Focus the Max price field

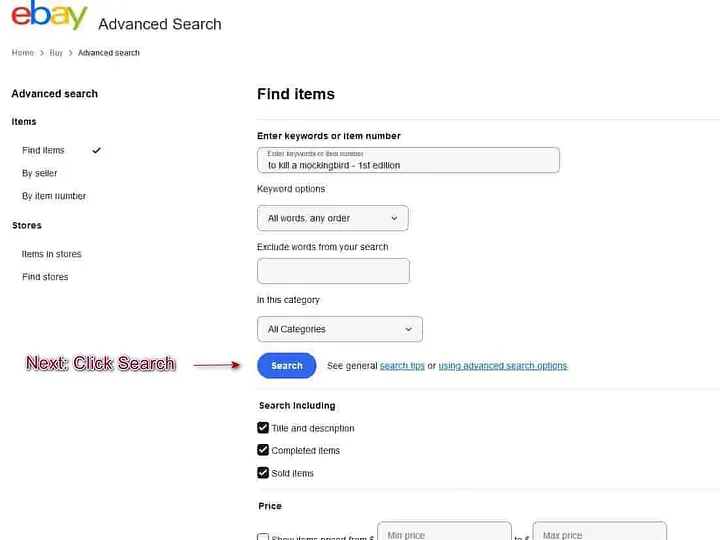600,531
